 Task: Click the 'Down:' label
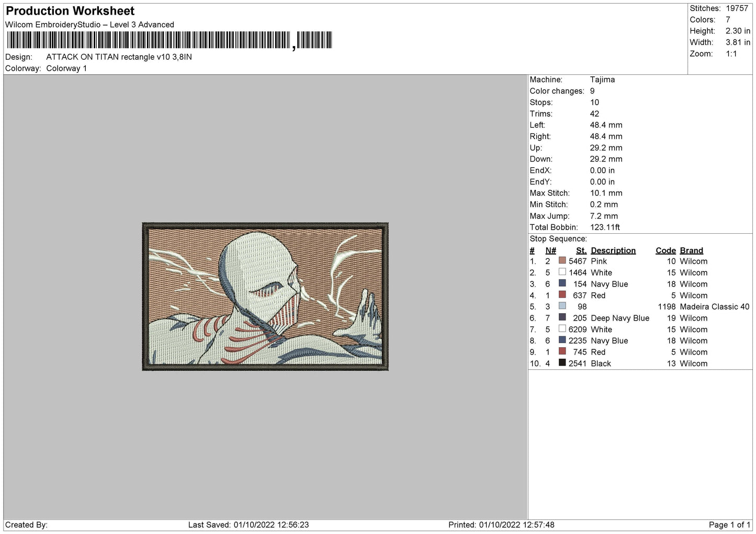point(540,159)
